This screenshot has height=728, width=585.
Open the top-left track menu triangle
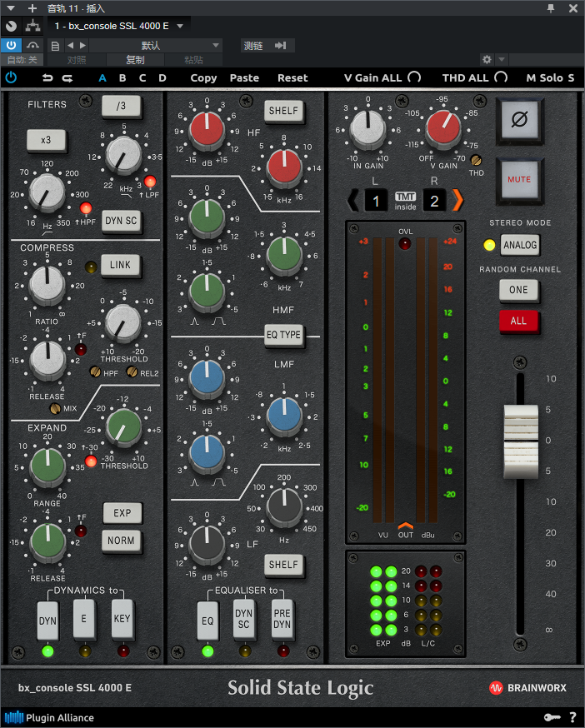coord(10,8)
